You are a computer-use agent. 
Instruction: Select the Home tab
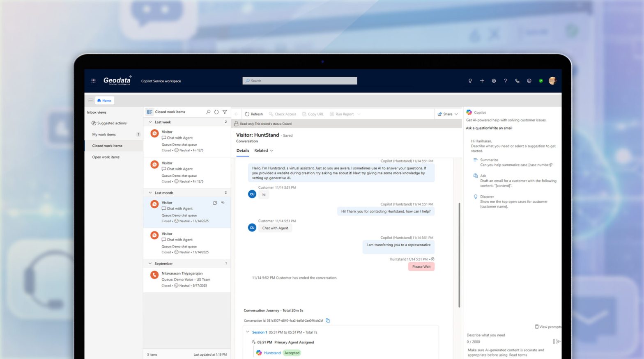coord(104,101)
